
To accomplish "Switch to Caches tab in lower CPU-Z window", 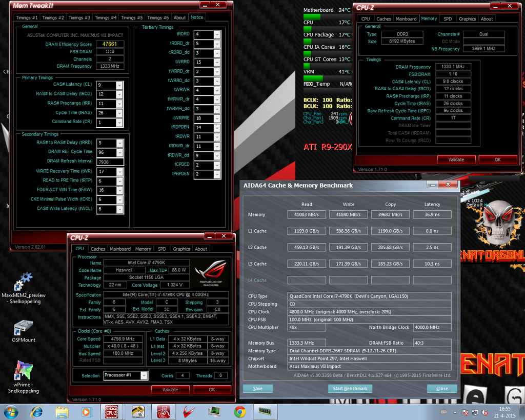I will coord(98,249).
